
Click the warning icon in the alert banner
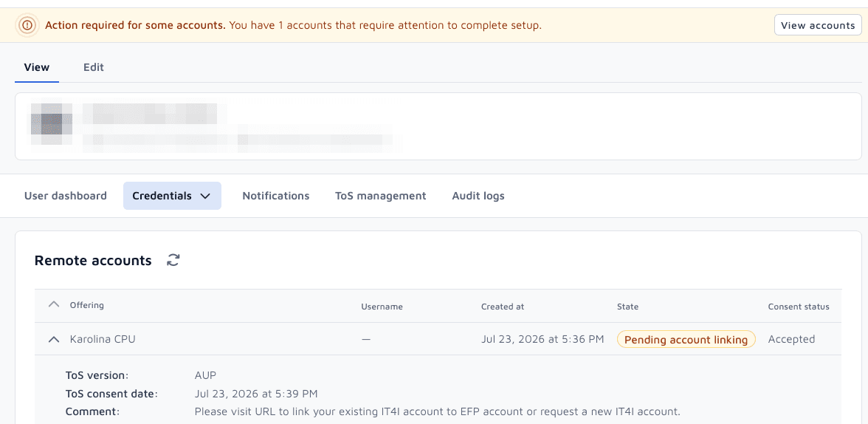pos(27,25)
